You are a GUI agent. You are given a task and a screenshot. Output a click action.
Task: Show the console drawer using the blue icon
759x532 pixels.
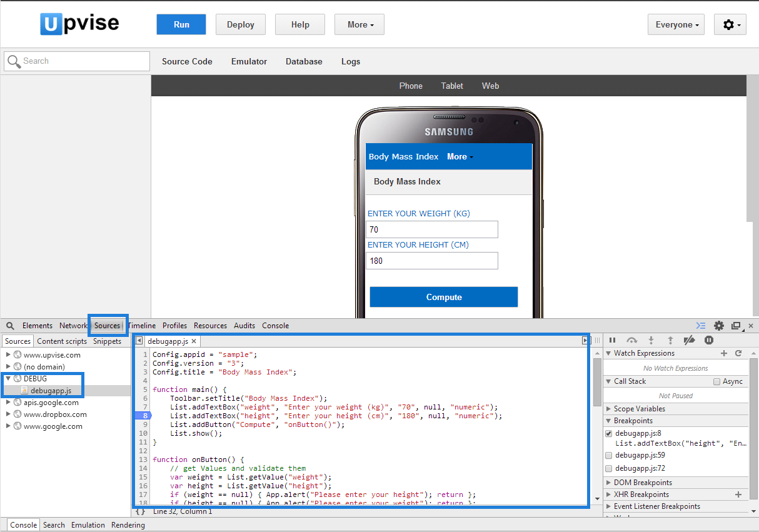[701, 326]
